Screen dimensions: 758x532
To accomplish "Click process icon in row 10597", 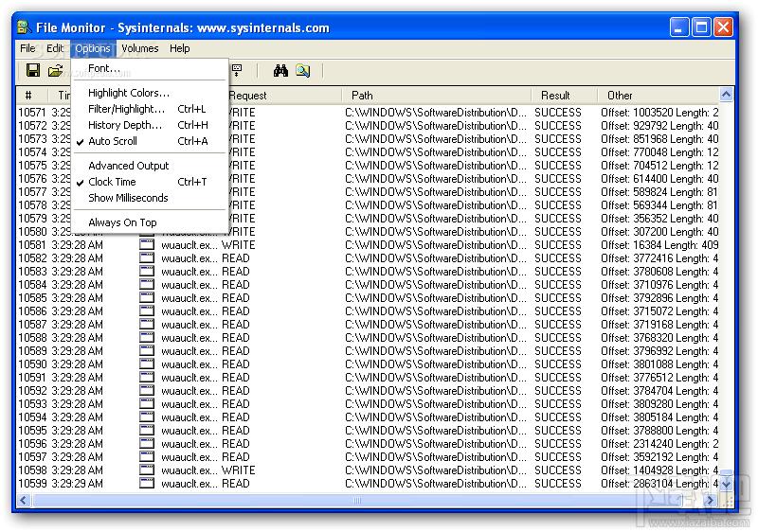I will pyautogui.click(x=147, y=456).
